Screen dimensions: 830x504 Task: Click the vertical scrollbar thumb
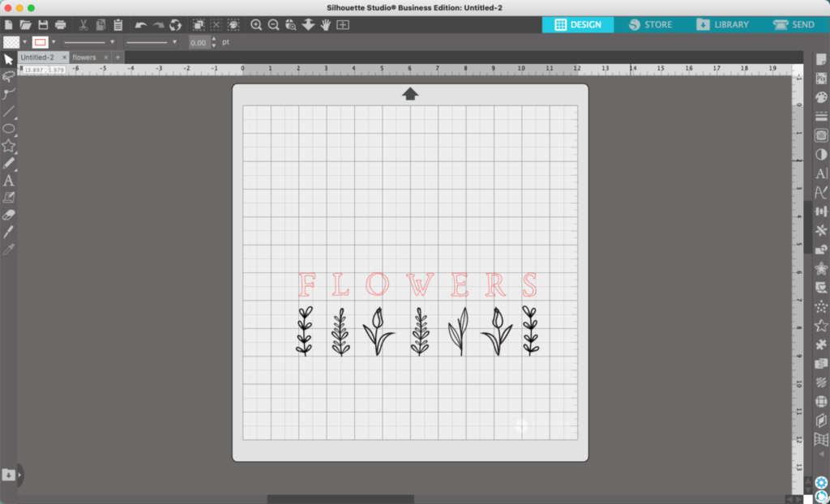pos(808,228)
